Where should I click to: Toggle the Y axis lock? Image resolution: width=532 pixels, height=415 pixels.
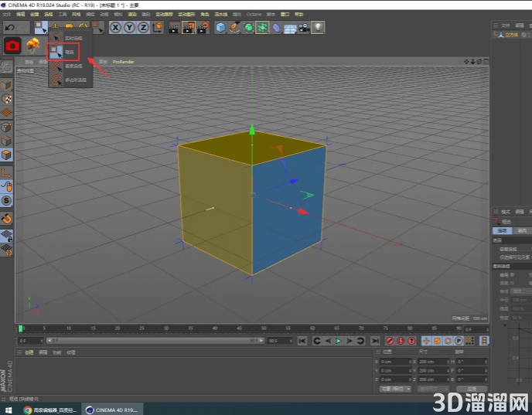(130, 28)
